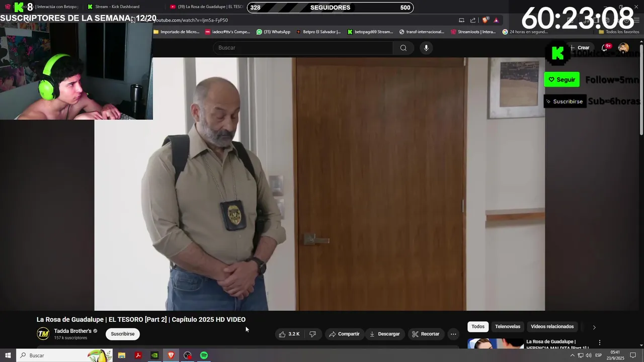Click the share page icon in address bar
Viewport: 644px width, 362px height.
point(473,20)
